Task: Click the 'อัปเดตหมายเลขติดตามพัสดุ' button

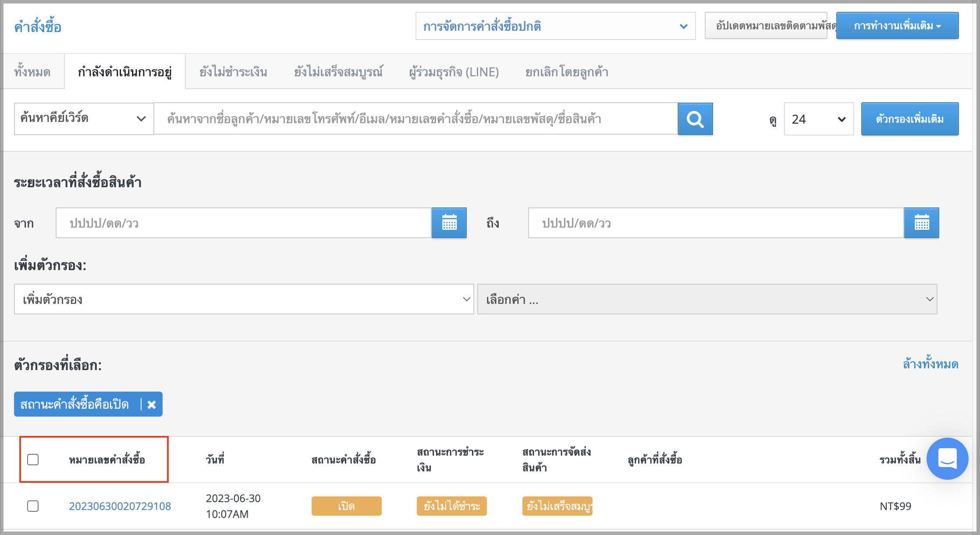Action: pos(766,26)
